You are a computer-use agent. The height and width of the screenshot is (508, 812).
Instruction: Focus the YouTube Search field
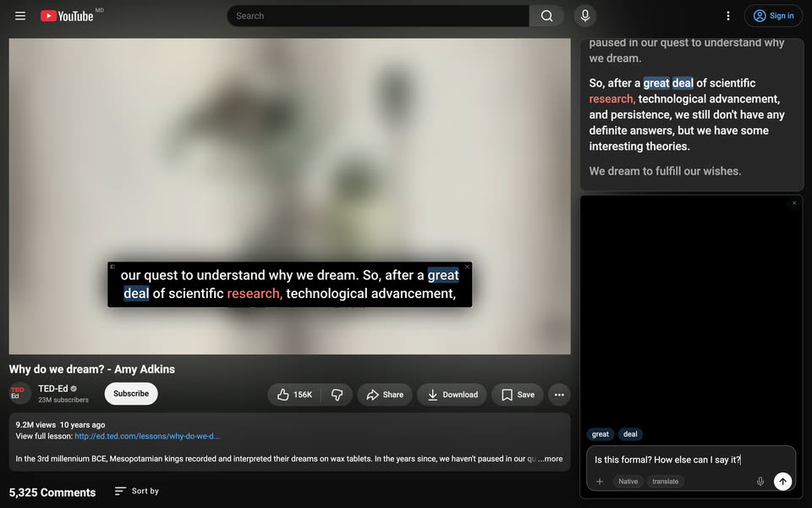coord(379,16)
